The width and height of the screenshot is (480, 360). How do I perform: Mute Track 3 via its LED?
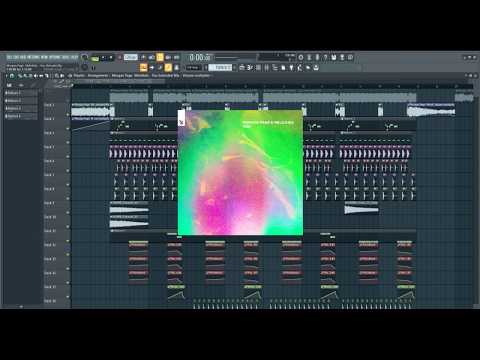coord(68,142)
